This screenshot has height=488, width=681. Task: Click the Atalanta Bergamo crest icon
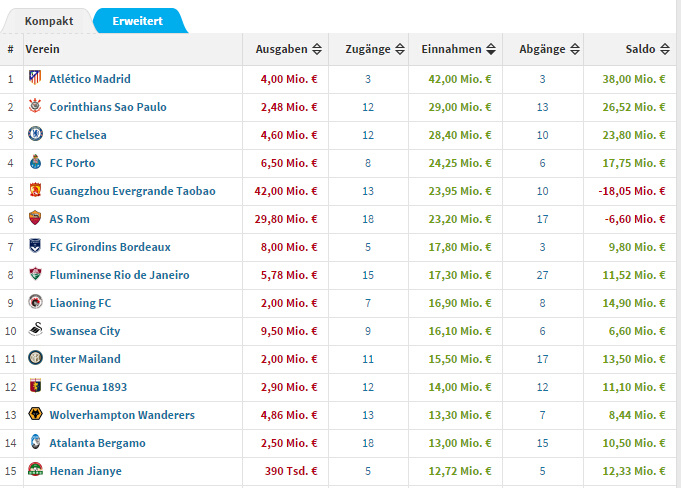point(35,442)
